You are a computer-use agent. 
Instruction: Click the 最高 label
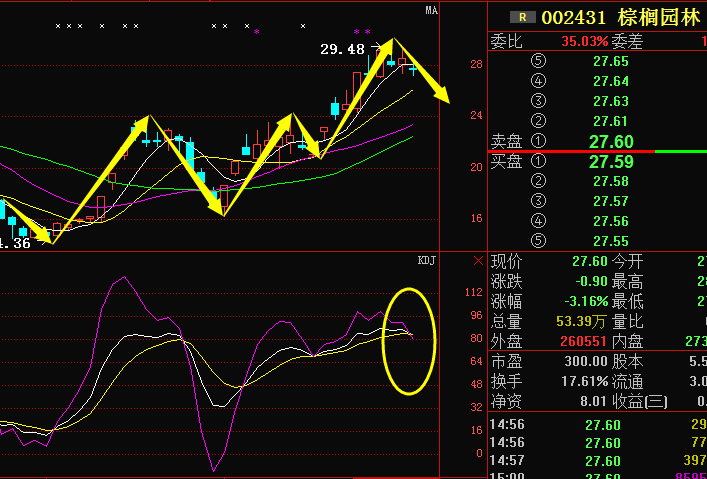click(x=627, y=281)
